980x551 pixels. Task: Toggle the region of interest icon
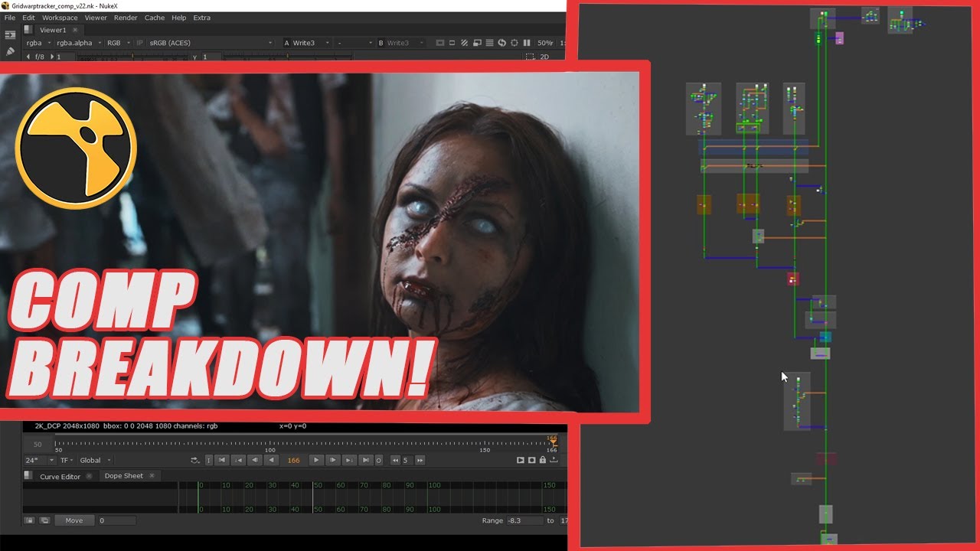(452, 43)
